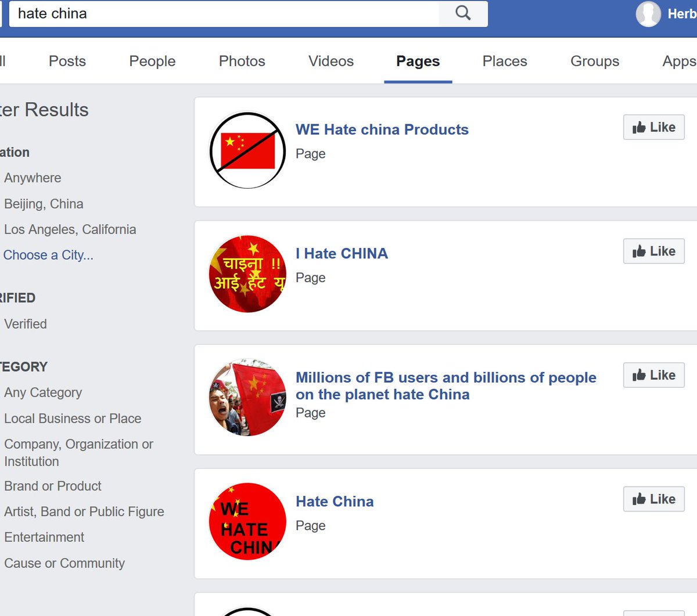The width and height of the screenshot is (697, 616).
Task: Switch to the Groups tab
Action: coord(594,61)
